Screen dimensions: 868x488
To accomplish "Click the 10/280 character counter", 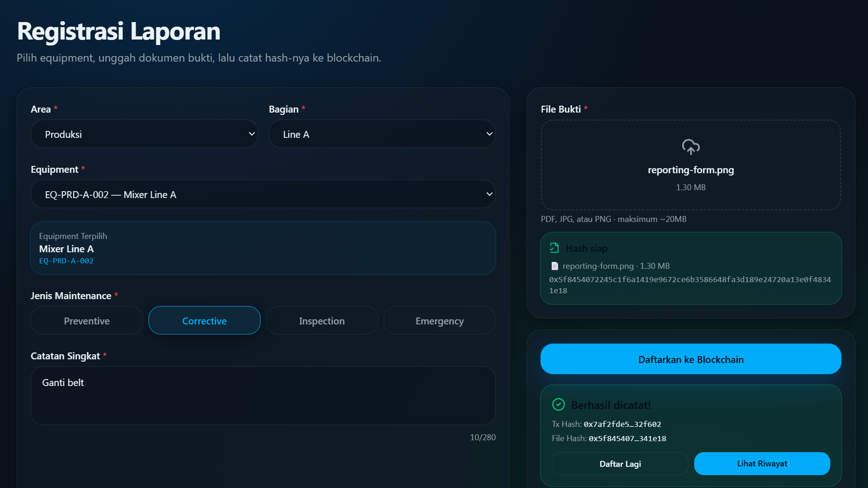I will 483,437.
